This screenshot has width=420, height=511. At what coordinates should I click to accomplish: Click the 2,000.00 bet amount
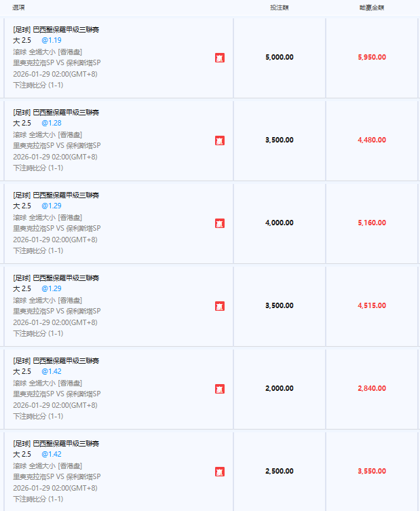coord(280,388)
